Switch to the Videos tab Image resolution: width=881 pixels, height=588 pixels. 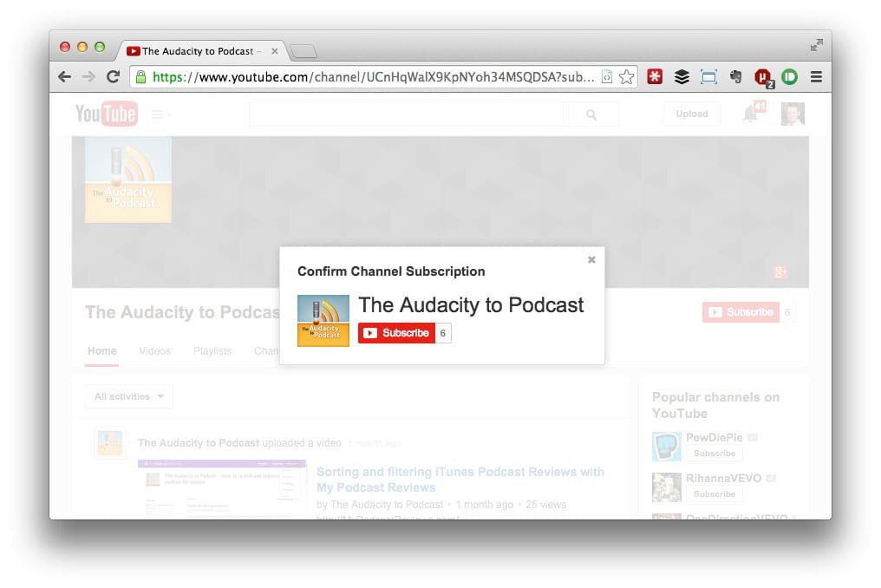154,350
